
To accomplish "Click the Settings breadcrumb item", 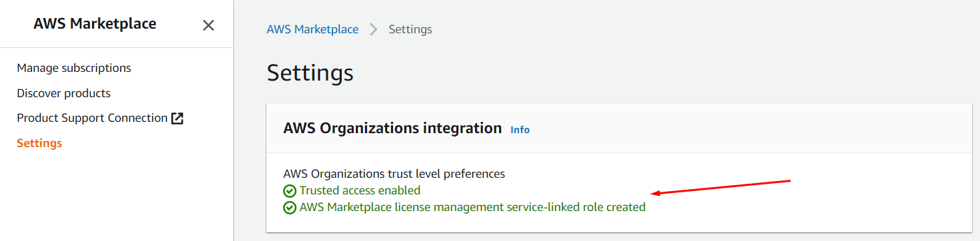I will click(x=410, y=29).
